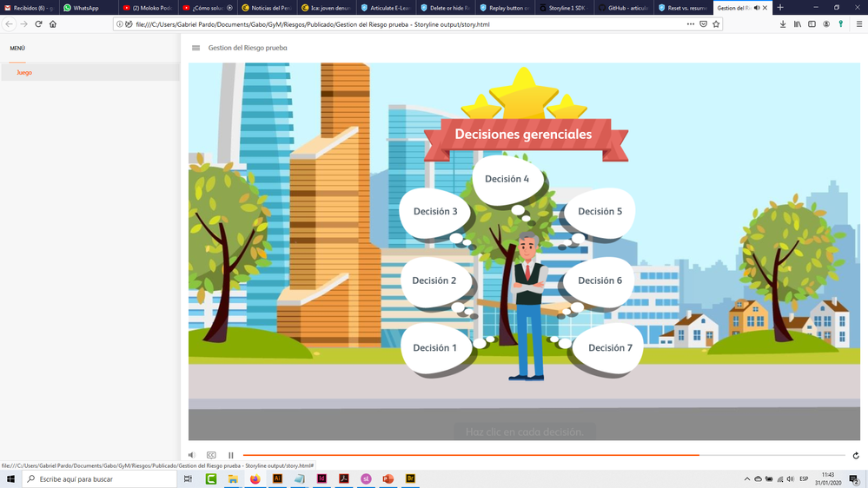Select the Juego item in the menu
The height and width of the screenshot is (488, 868).
[24, 73]
